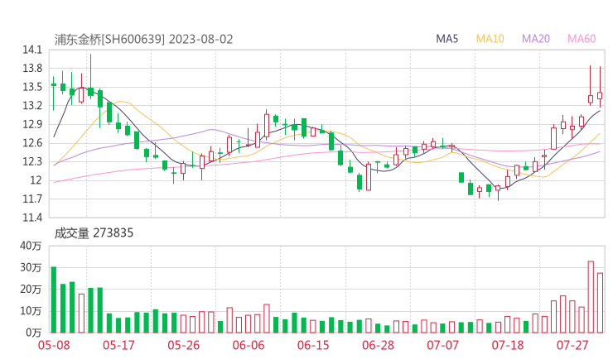The height and width of the screenshot is (364, 613).
Task: Click the MA60 legend label
Action: pos(582,39)
